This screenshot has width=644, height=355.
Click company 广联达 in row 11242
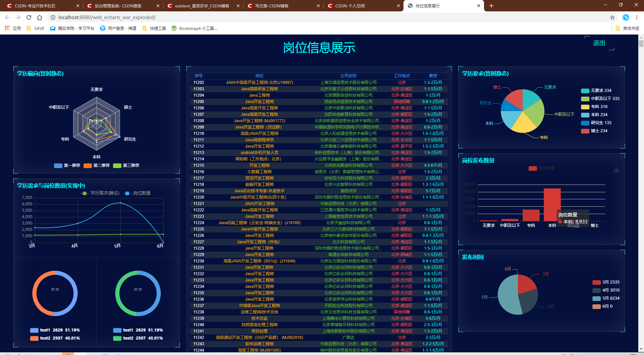[x=348, y=338]
